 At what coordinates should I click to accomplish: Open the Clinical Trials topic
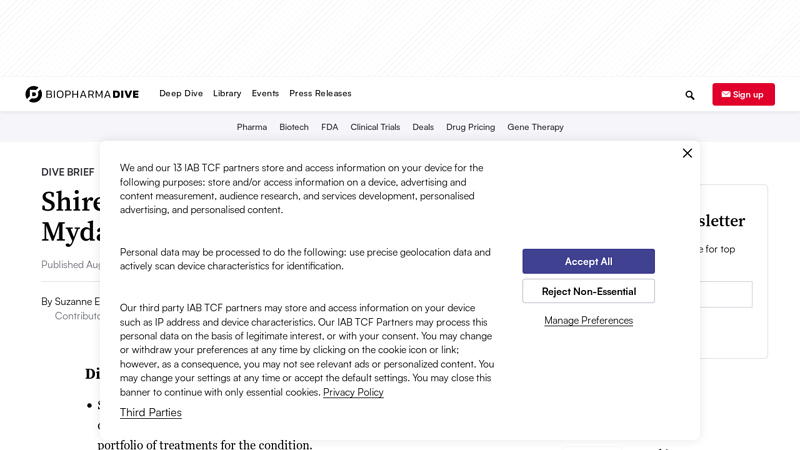click(375, 127)
